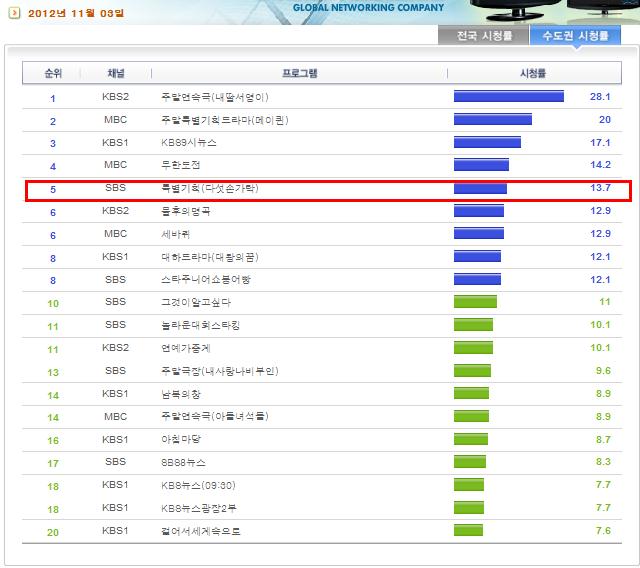Click the rating value 11 for 그것이알고싶다
The height and width of the screenshot is (568, 640).
[x=605, y=302]
